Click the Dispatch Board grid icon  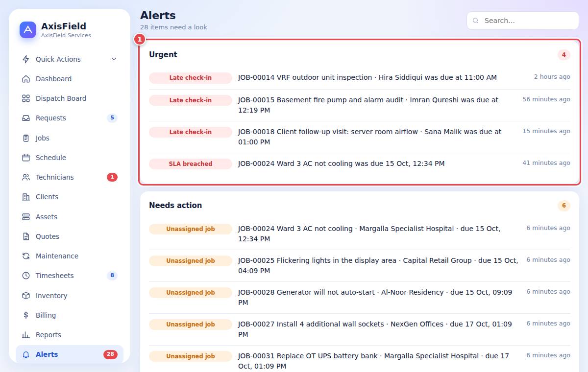(x=26, y=98)
